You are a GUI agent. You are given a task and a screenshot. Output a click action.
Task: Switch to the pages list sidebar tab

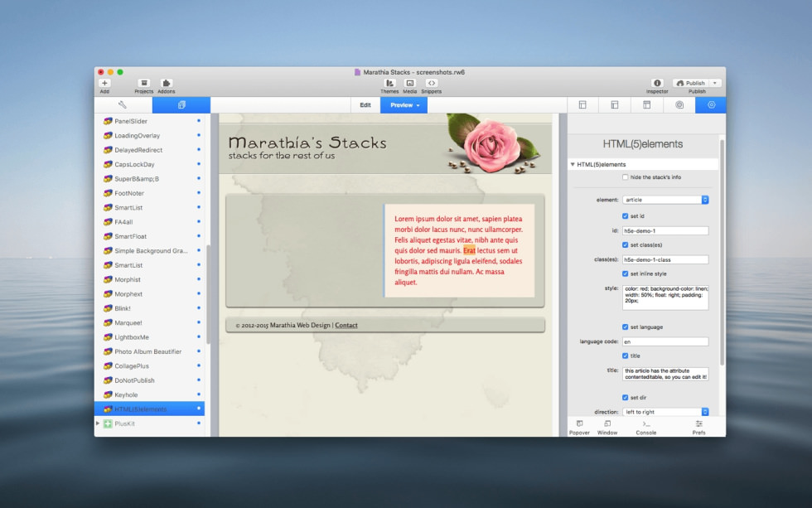181,104
